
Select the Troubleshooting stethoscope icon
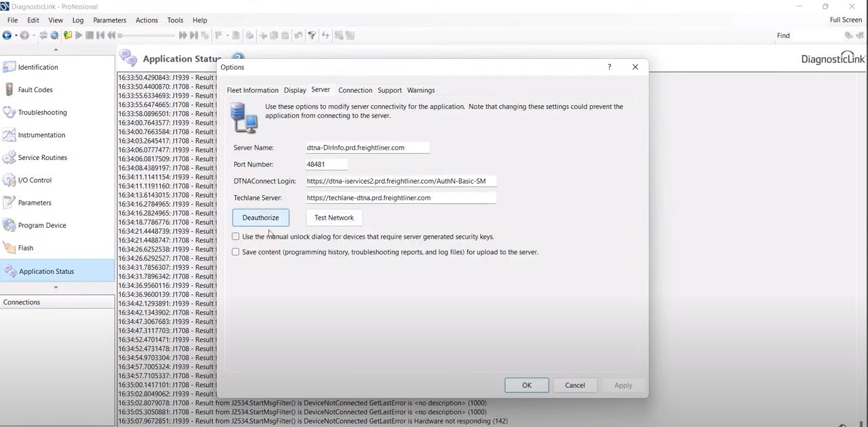(x=9, y=113)
